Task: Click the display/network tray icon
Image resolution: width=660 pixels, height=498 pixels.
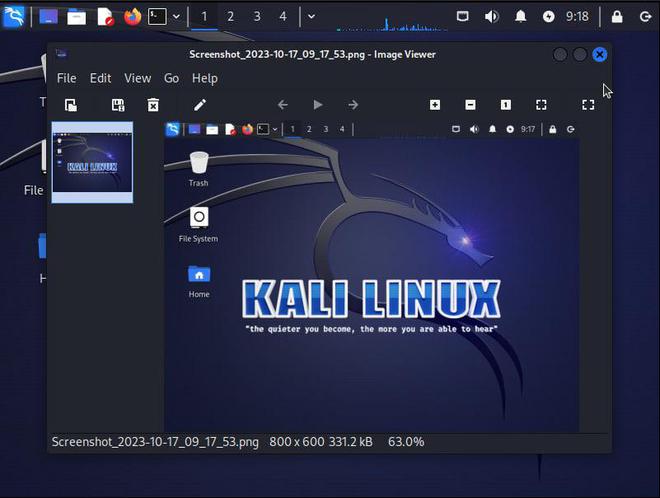Action: pos(463,16)
